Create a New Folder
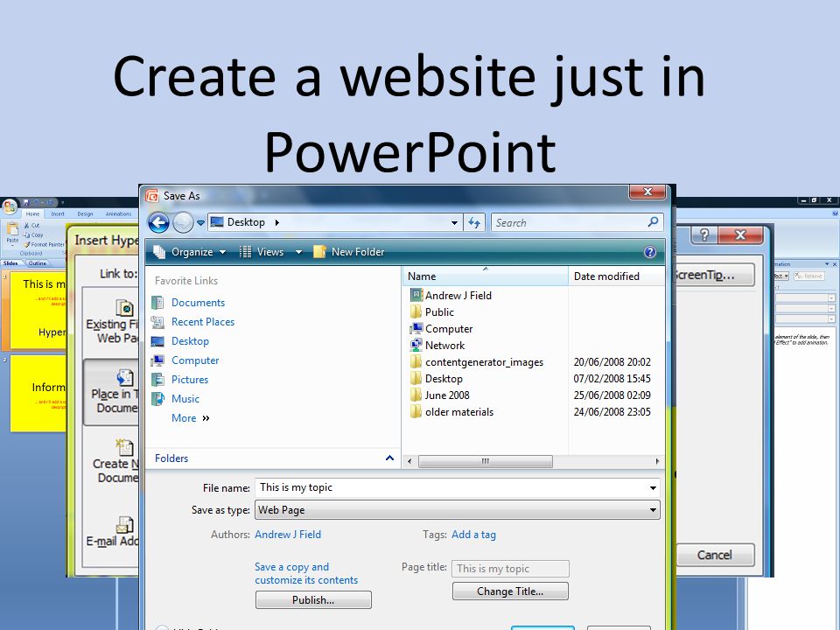840x630 pixels. tap(349, 252)
